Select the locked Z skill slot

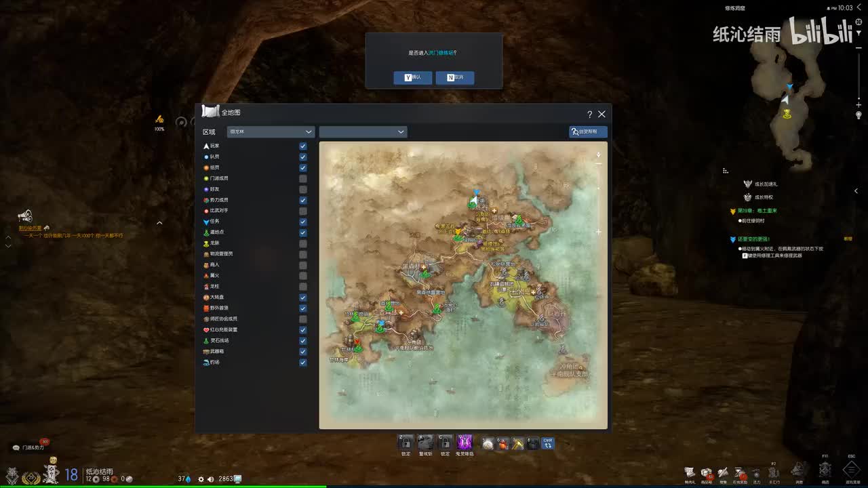406,443
